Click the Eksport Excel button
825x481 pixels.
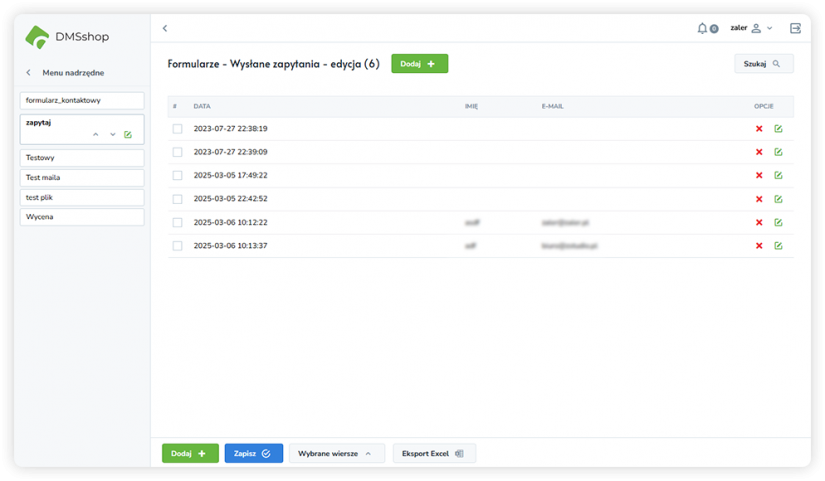(434, 453)
